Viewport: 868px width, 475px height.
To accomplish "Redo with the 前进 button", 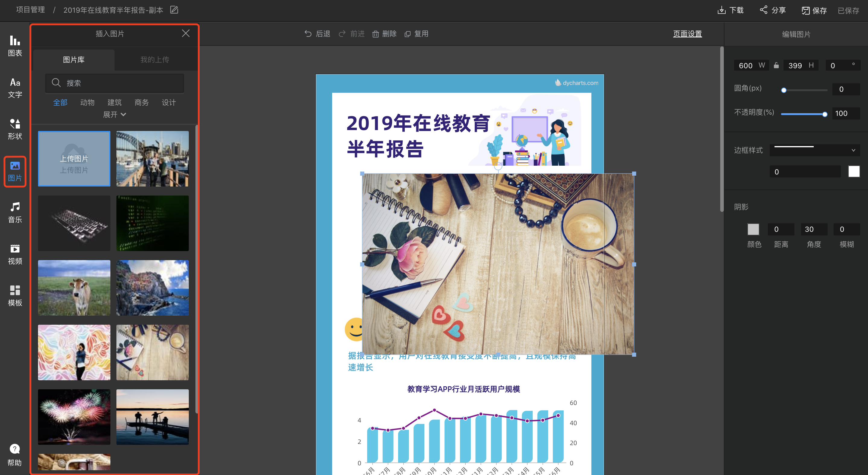I will pyautogui.click(x=351, y=34).
